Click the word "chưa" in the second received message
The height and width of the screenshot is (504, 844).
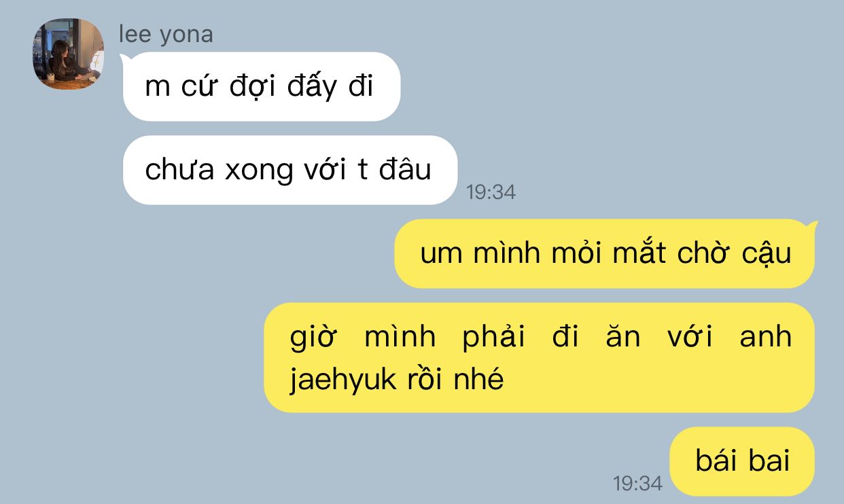179,170
